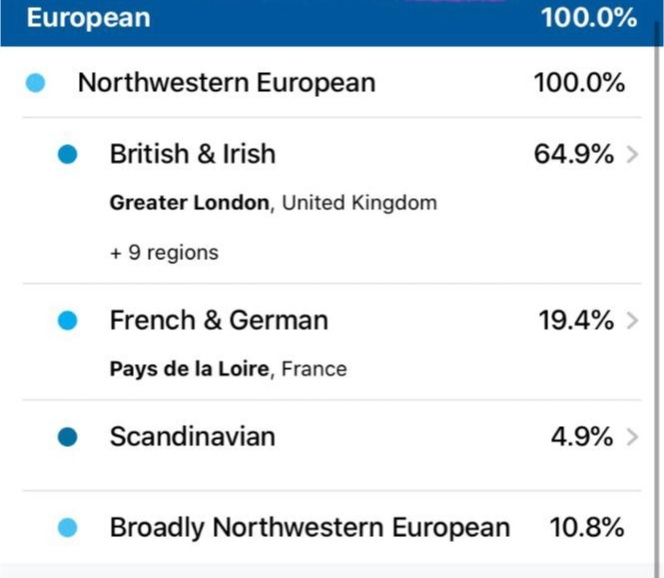Viewport: 664px width, 578px height.
Task: Click the Greater London region link
Action: [x=190, y=203]
